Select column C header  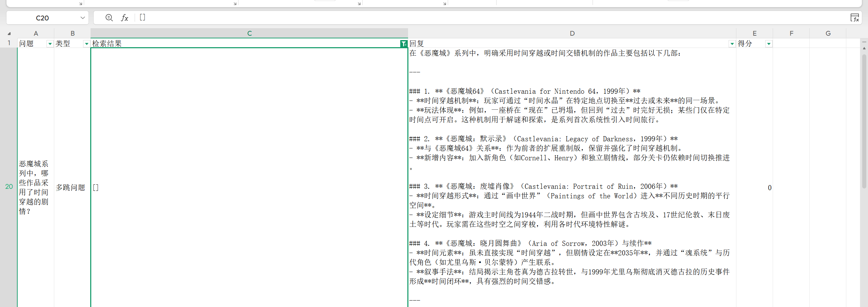249,33
